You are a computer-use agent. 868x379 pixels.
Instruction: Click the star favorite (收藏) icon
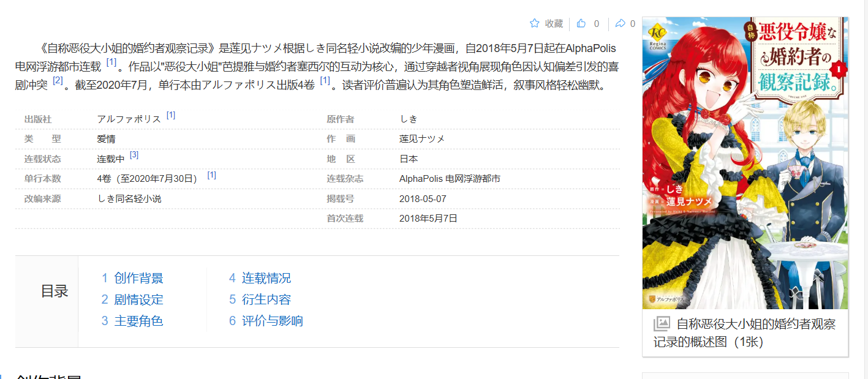534,23
